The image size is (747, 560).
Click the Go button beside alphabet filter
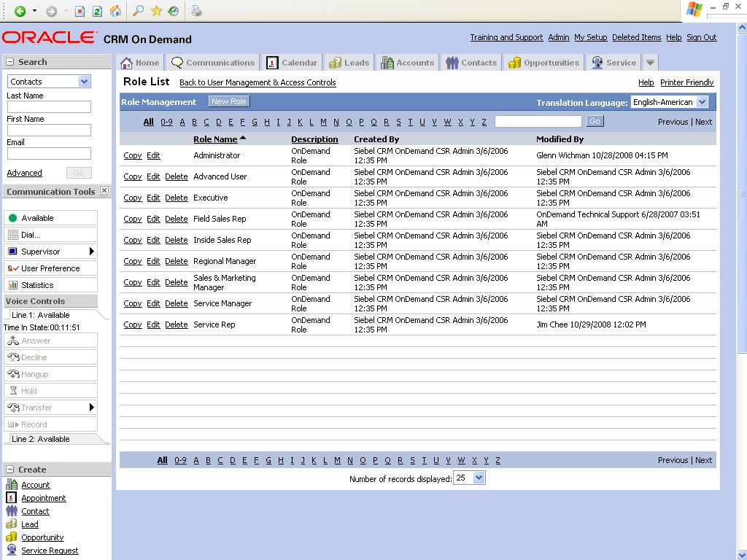tap(595, 122)
